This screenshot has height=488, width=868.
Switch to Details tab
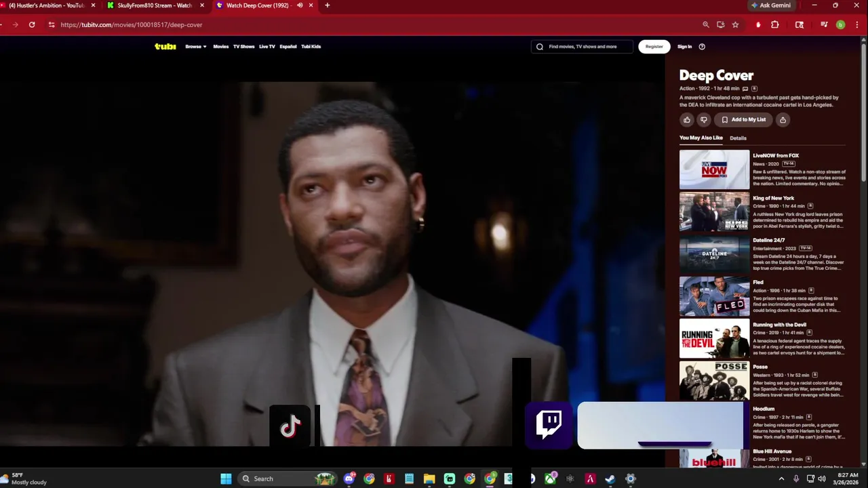tap(738, 138)
